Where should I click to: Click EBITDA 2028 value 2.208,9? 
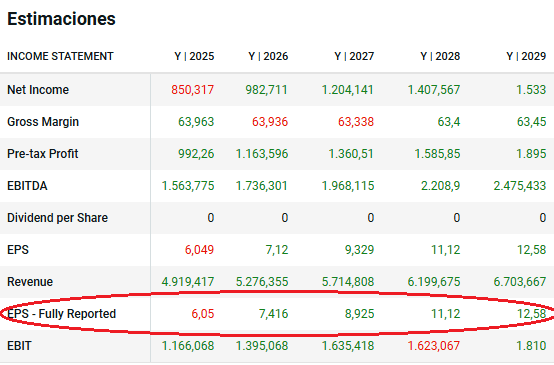coord(441,186)
